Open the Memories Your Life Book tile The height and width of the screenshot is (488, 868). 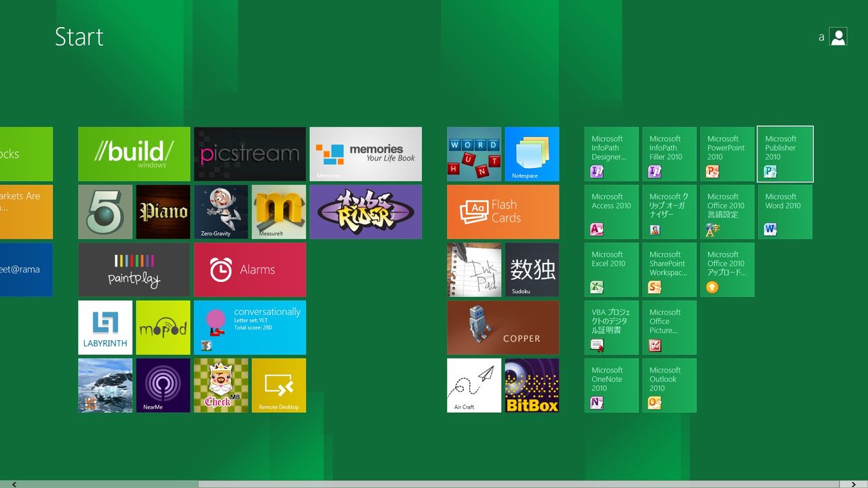pyautogui.click(x=366, y=154)
